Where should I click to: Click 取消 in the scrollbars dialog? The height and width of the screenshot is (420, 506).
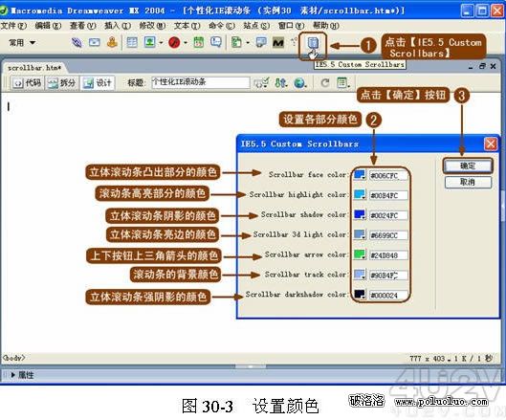point(468,183)
